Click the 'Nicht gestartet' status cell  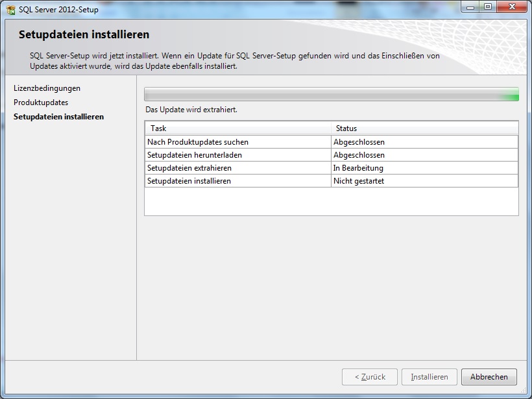click(x=424, y=181)
